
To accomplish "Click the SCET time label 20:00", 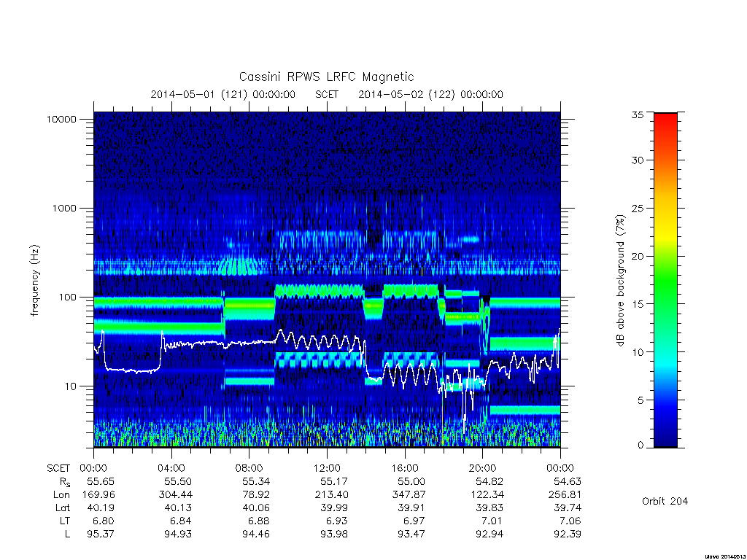I will tap(482, 469).
